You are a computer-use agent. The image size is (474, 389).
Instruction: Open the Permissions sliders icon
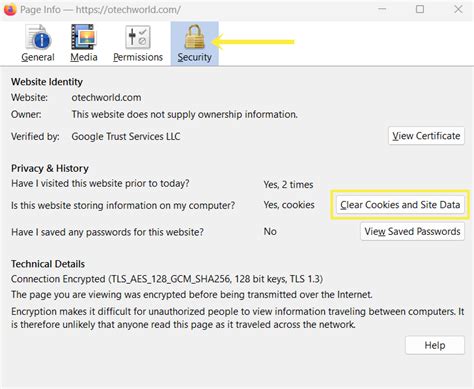pyautogui.click(x=138, y=37)
